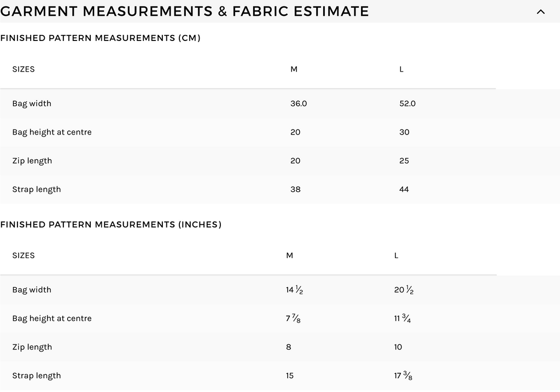Image resolution: width=560 pixels, height=392 pixels.
Task: Collapse the Garment Measurements section chevron
Action: click(541, 11)
